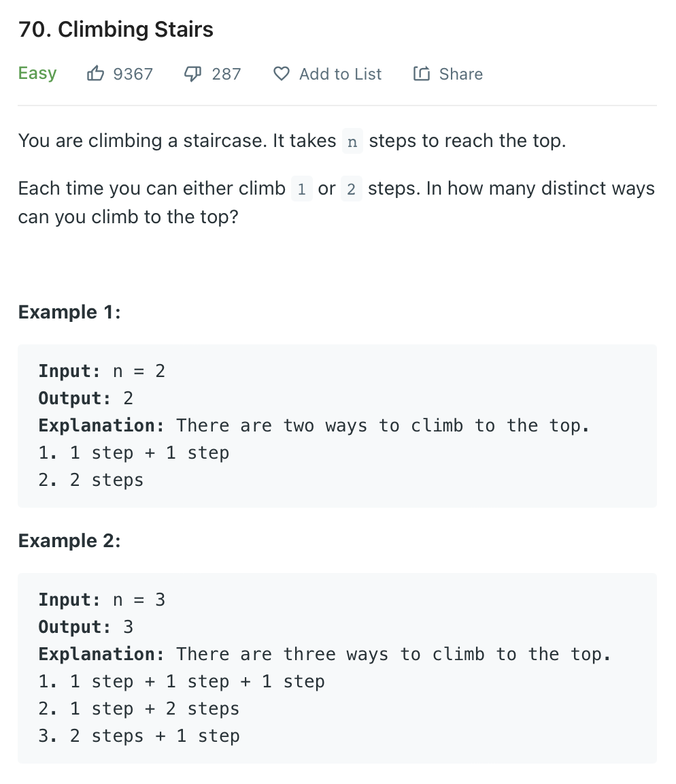Click the inline code 2 in description
676x784 pixels.
(x=351, y=189)
